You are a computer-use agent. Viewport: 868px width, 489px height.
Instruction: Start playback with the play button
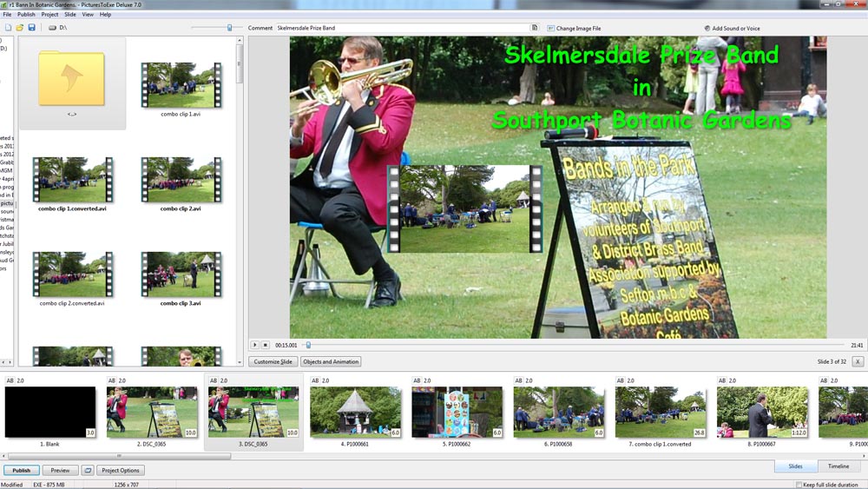(254, 345)
